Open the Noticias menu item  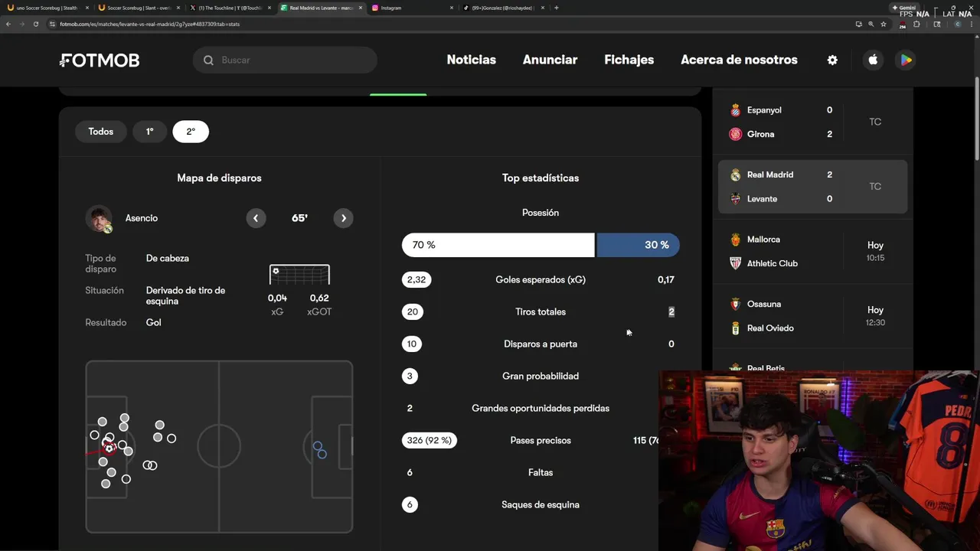[x=472, y=60]
